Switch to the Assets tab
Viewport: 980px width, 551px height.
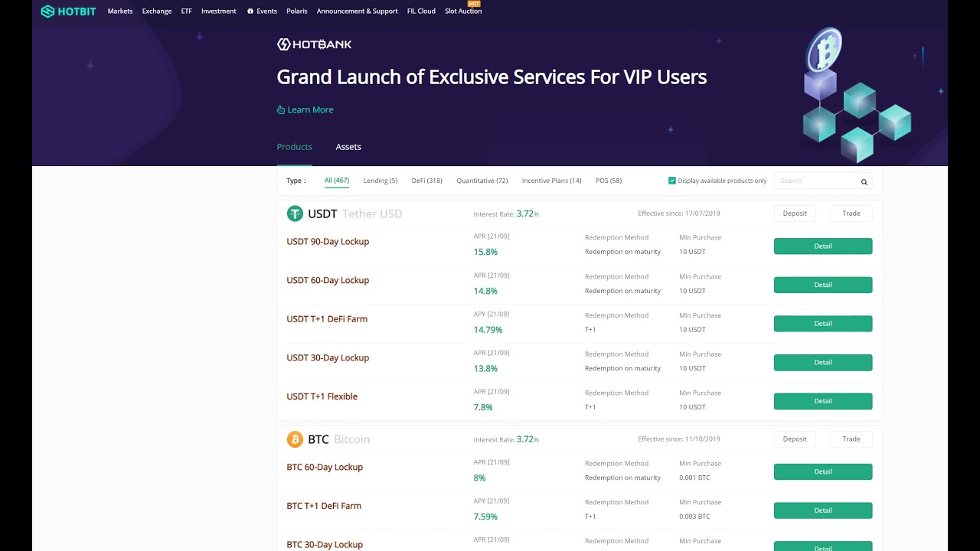(348, 147)
